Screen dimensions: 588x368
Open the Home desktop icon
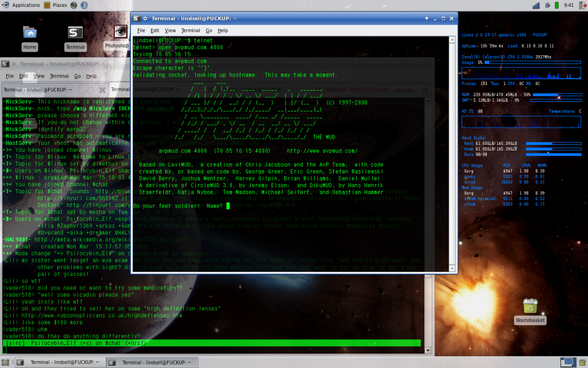[x=30, y=36]
